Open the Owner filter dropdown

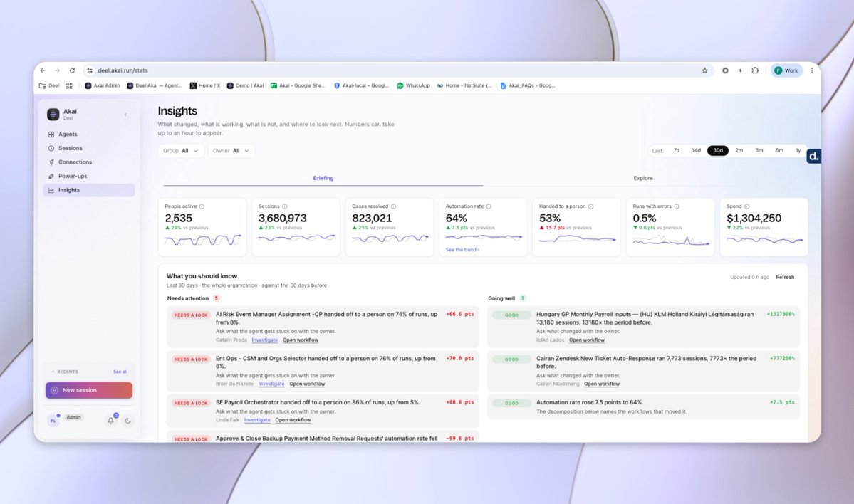pos(231,151)
